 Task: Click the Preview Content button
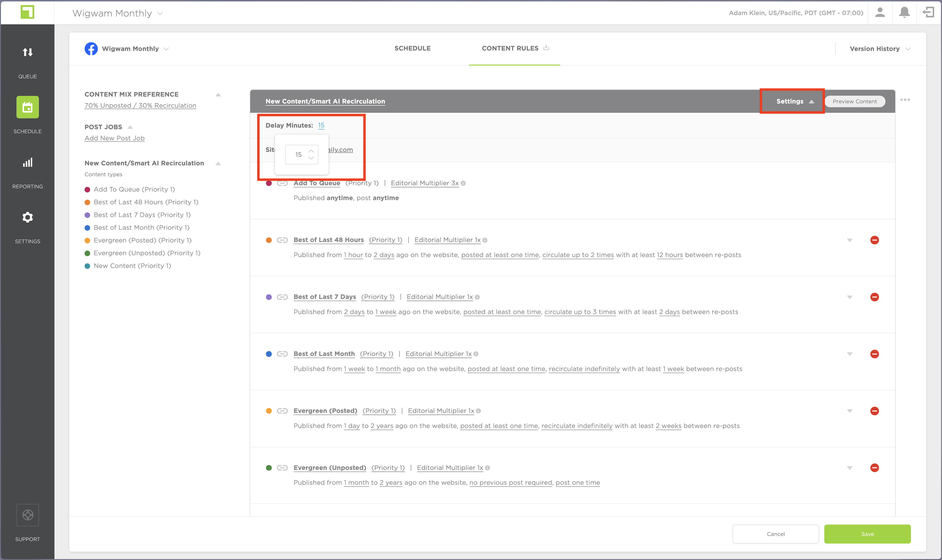[x=854, y=101]
